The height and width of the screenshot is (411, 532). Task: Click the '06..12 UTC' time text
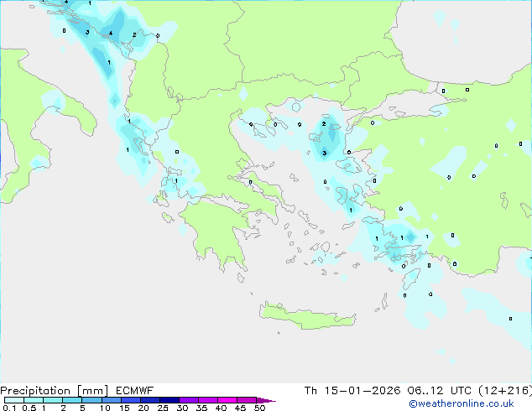pos(440,391)
